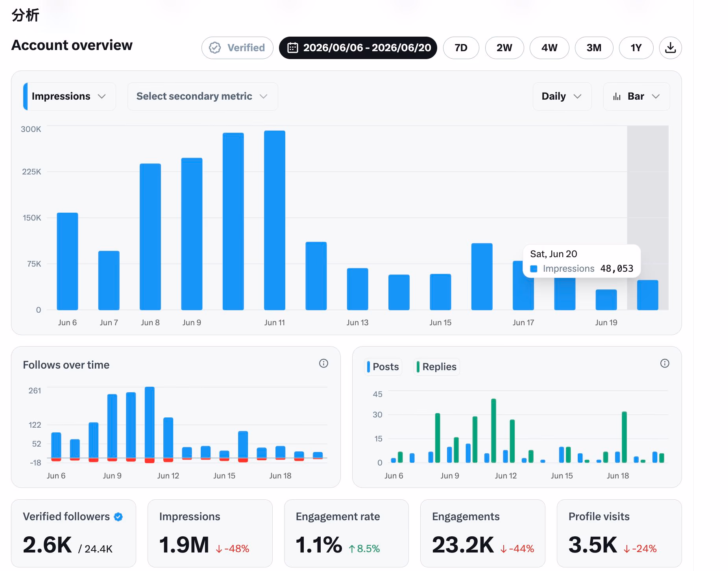Viewport: 728px width, 571px height.
Task: Open the Engagement rate stat card
Action: click(x=346, y=533)
